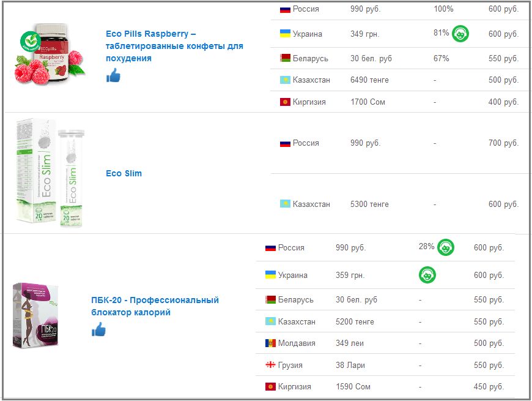The width and height of the screenshot is (532, 401).
Task: Click the thumbs-up icon under Eco Pills Raspberry
Action: tap(113, 75)
